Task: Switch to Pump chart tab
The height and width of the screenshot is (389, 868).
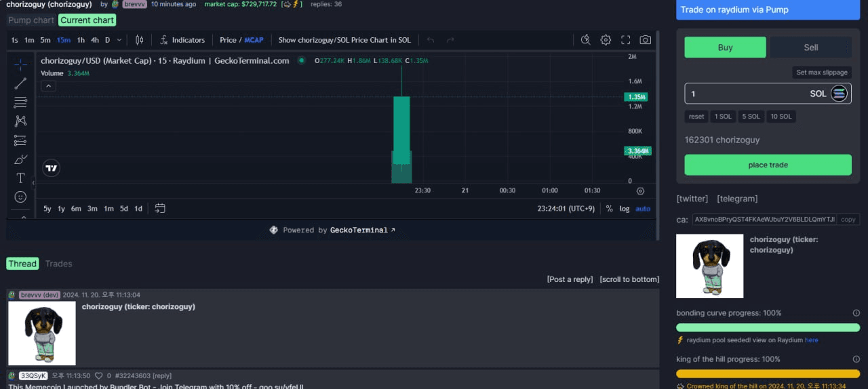Action: [31, 20]
